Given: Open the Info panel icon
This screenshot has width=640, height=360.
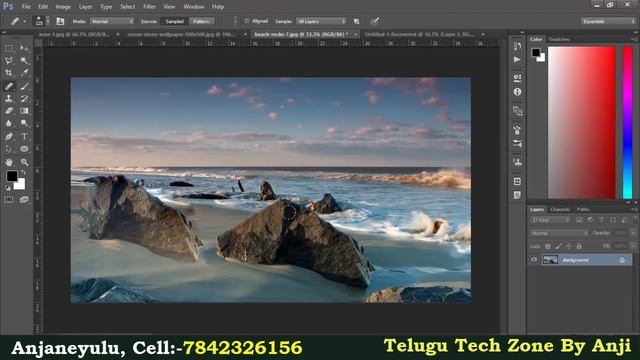Looking at the screenshot, I should [517, 92].
